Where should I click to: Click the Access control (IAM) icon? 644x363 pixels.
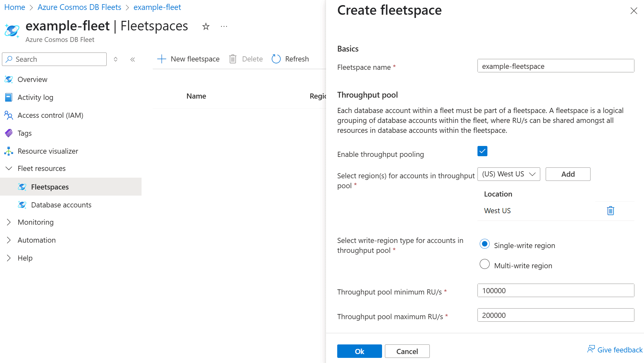click(8, 115)
